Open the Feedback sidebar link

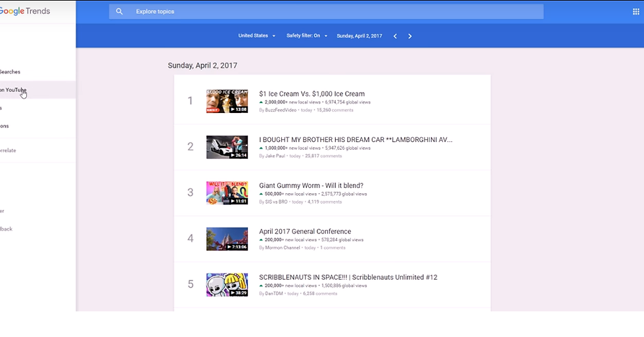6,229
